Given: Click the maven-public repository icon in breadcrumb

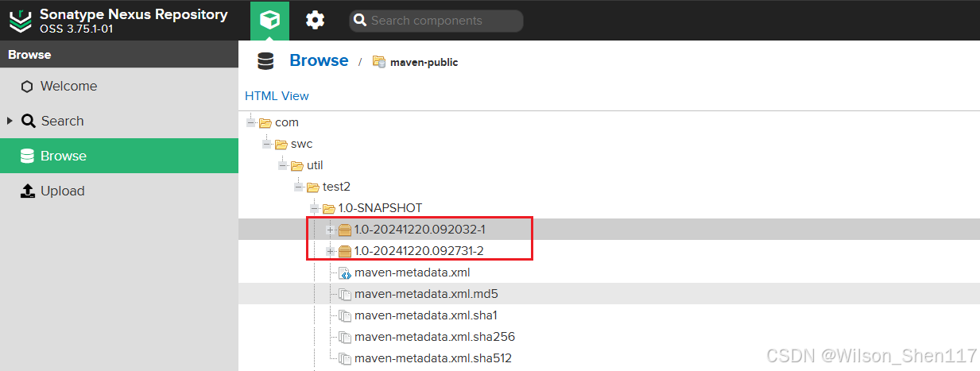Looking at the screenshot, I should coord(379,61).
